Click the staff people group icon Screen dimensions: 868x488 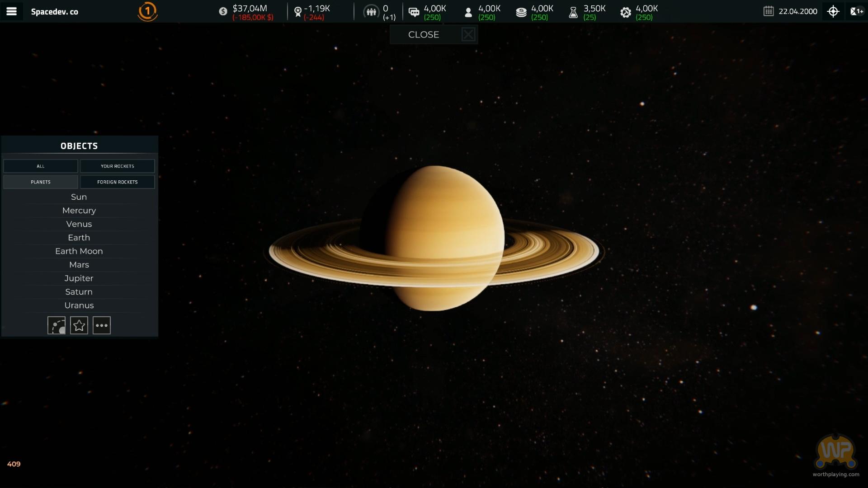tap(371, 12)
